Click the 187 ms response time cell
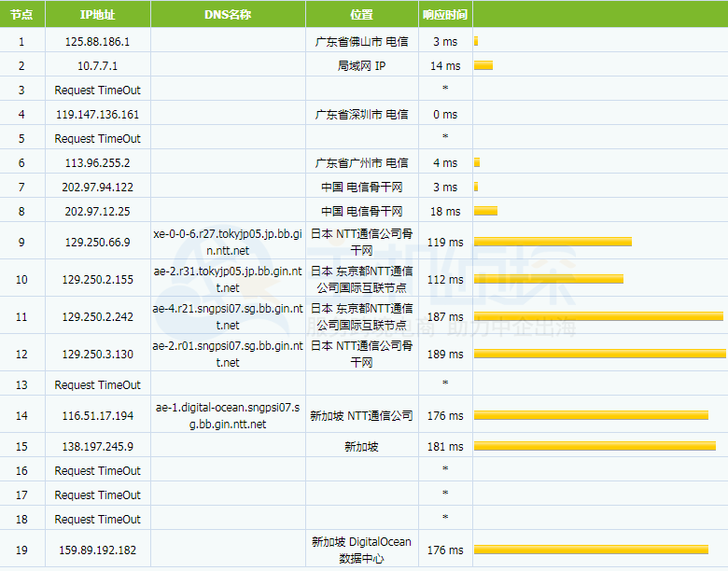 pos(445,317)
